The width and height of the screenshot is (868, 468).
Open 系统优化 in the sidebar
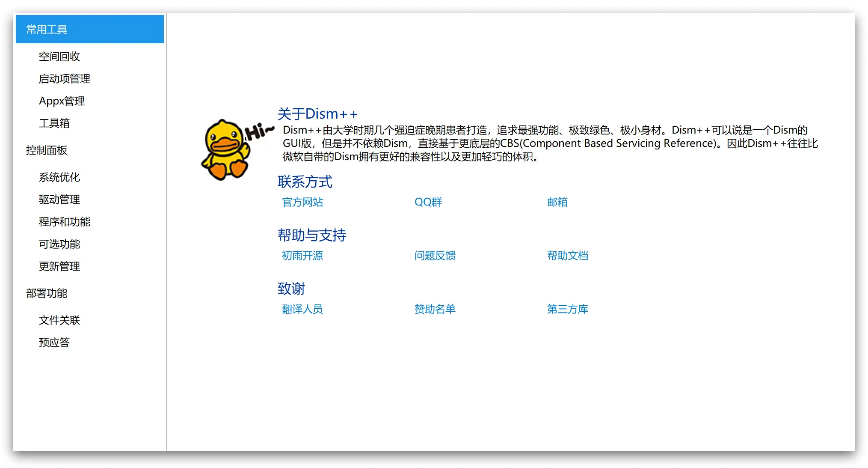[x=59, y=177]
